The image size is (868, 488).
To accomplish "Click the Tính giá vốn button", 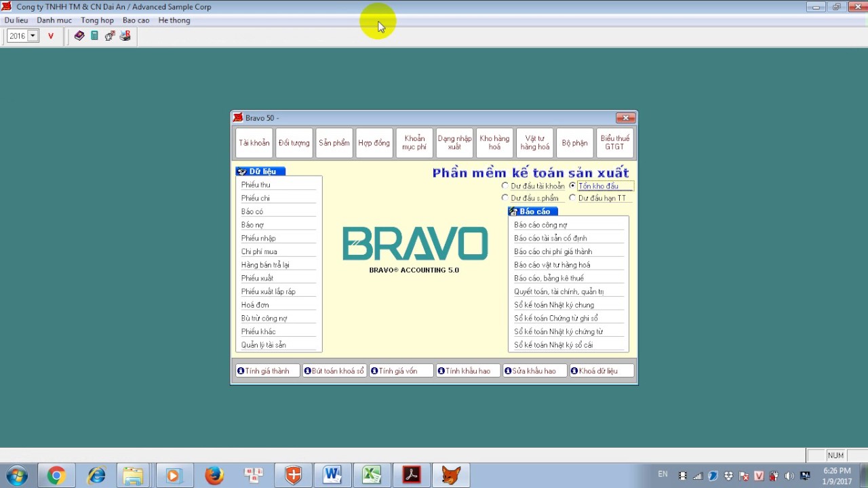I will click(x=401, y=371).
